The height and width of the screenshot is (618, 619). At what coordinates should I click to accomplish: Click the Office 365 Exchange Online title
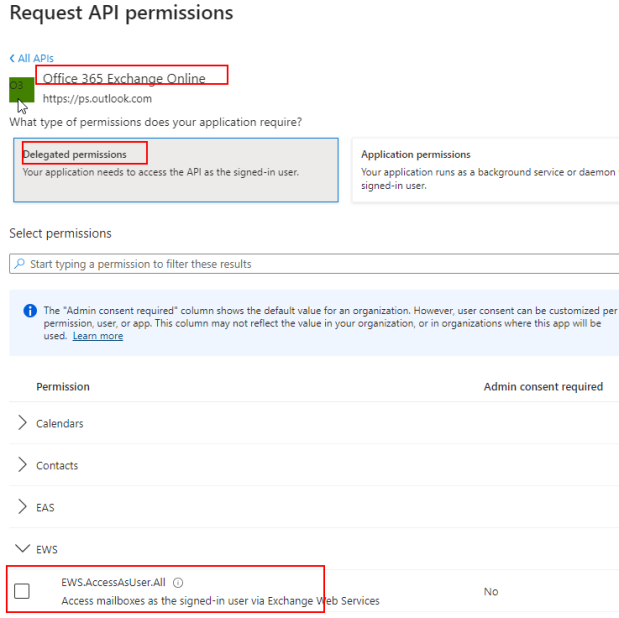pyautogui.click(x=124, y=79)
